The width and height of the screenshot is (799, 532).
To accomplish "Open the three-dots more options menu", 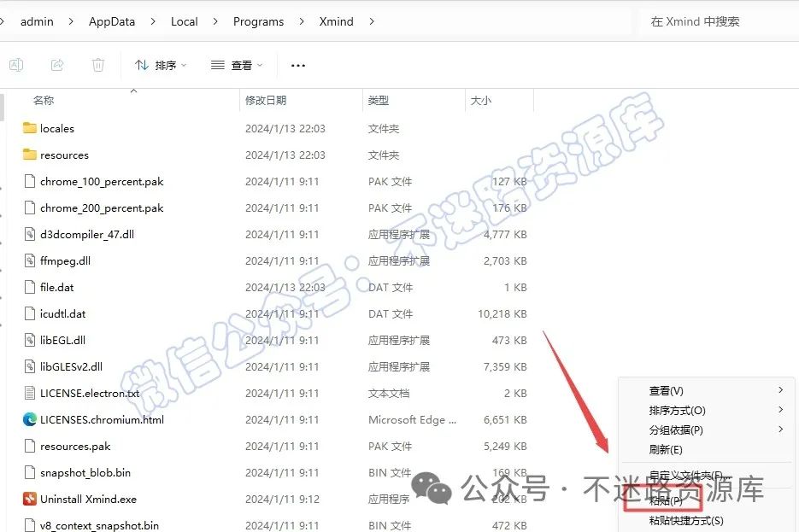I will coord(297,65).
